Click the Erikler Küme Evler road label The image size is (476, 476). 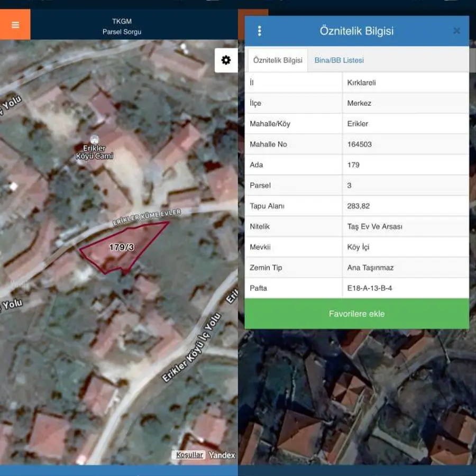[147, 218]
